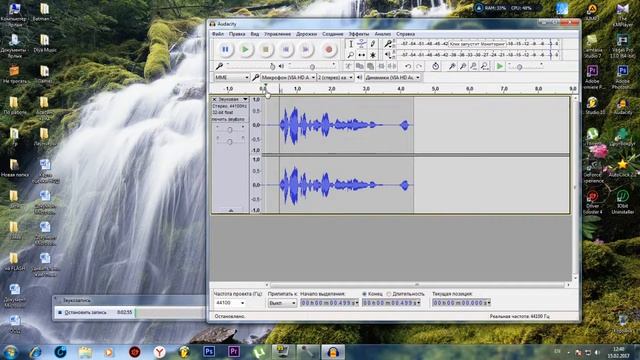Screen dimensions: 640x360
Task: Open the View menu
Action: coord(254,34)
